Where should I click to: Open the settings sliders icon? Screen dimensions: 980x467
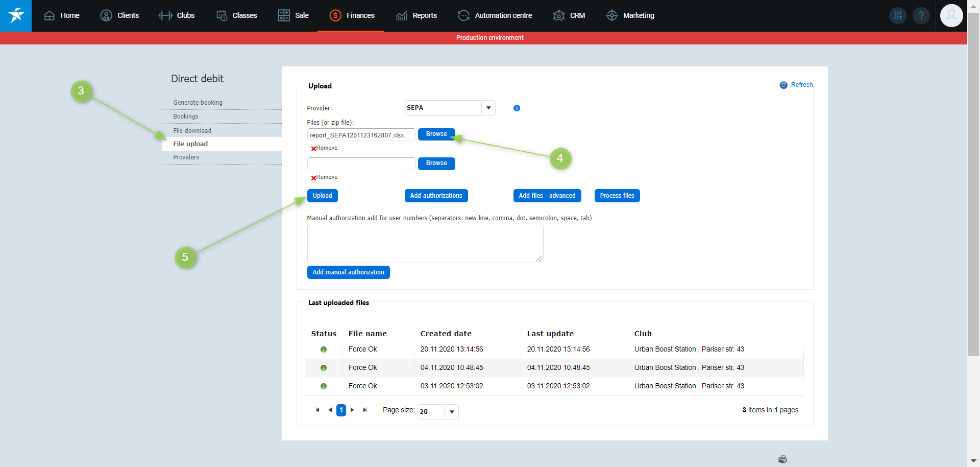click(x=898, y=15)
